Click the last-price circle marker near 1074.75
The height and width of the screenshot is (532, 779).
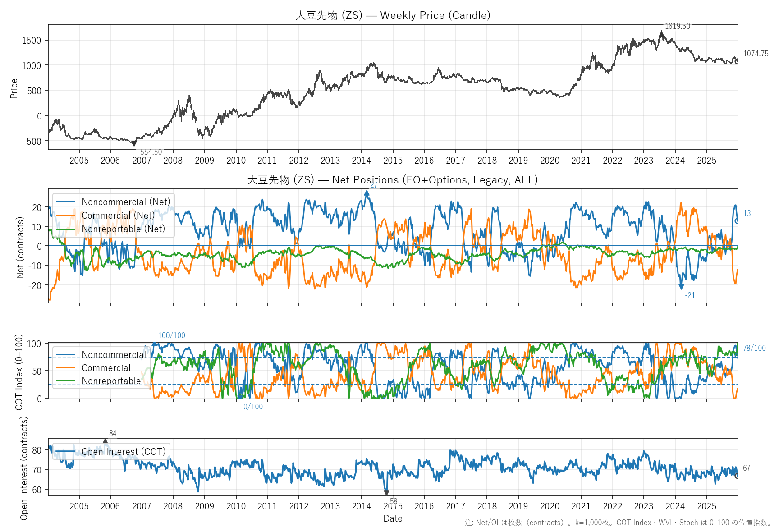pyautogui.click(x=737, y=61)
